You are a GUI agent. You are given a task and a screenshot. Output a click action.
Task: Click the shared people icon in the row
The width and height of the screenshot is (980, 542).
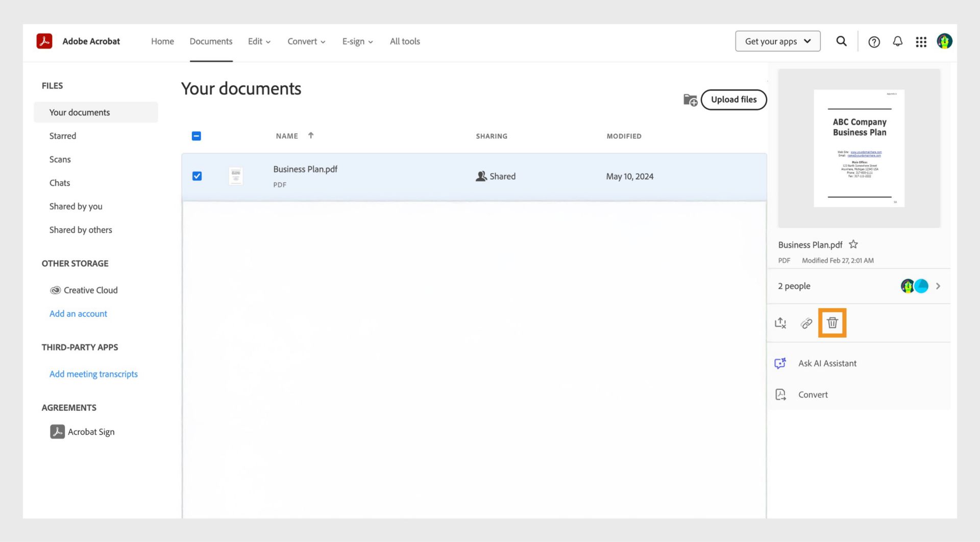point(481,176)
